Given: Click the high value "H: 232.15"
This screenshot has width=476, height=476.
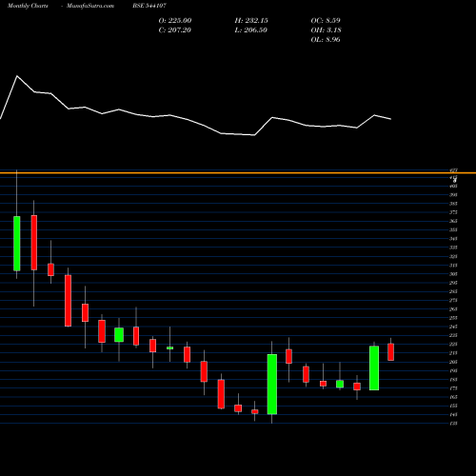Looking at the screenshot, I should (251, 21).
